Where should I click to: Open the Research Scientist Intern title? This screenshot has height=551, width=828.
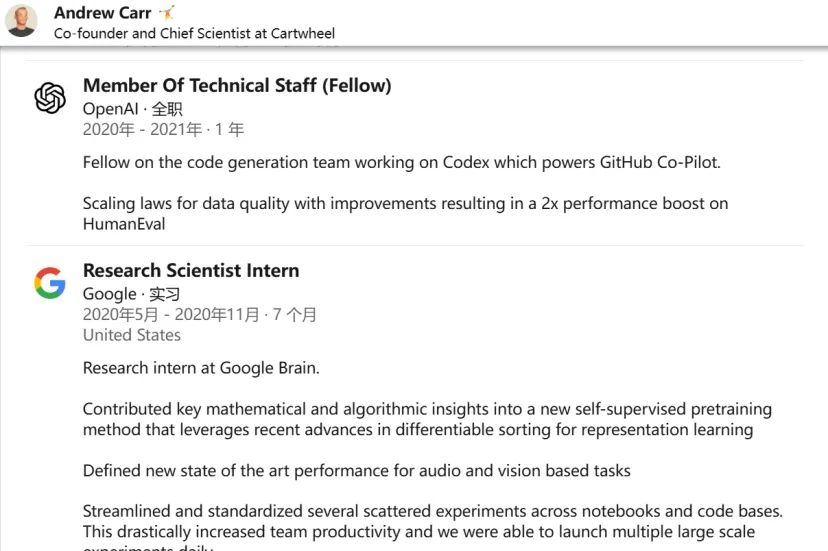point(191,270)
